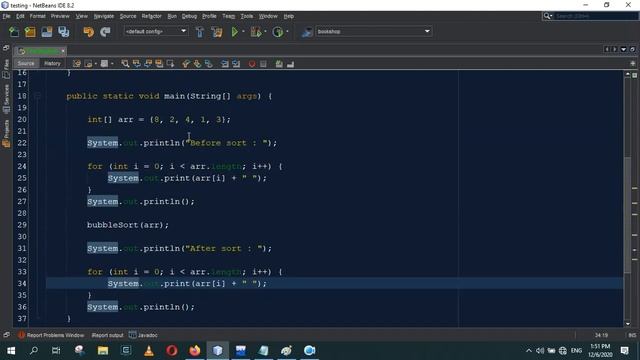Viewport: 640px width, 360px height.
Task: Click the vertical scrollbar thumb of editor
Action: (627, 214)
